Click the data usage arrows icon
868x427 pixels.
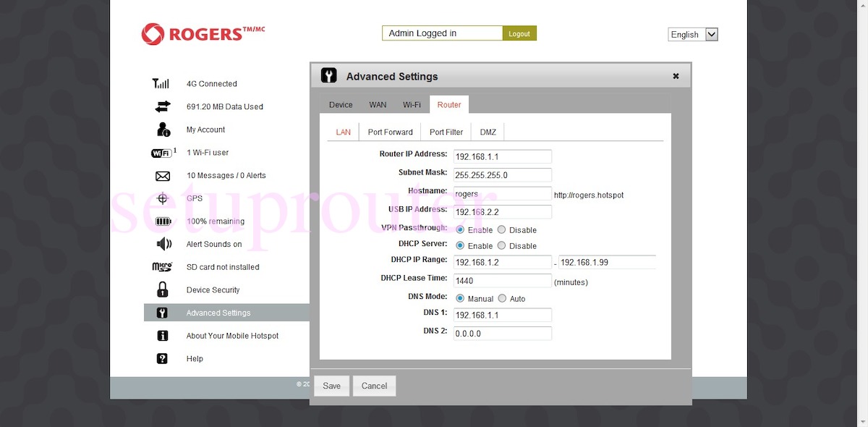pyautogui.click(x=162, y=106)
